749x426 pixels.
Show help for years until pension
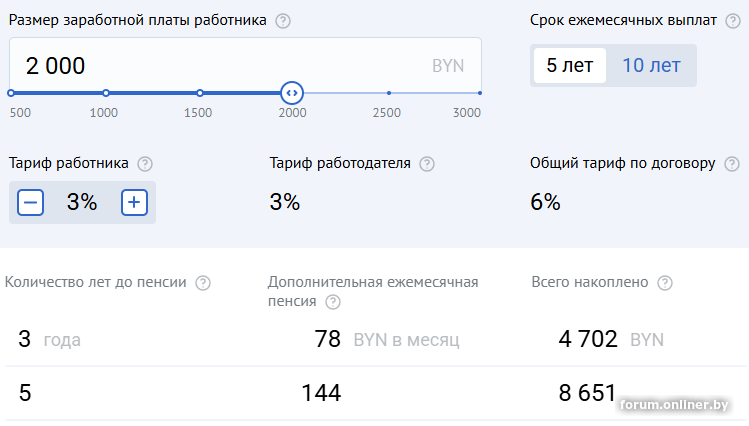click(x=203, y=283)
